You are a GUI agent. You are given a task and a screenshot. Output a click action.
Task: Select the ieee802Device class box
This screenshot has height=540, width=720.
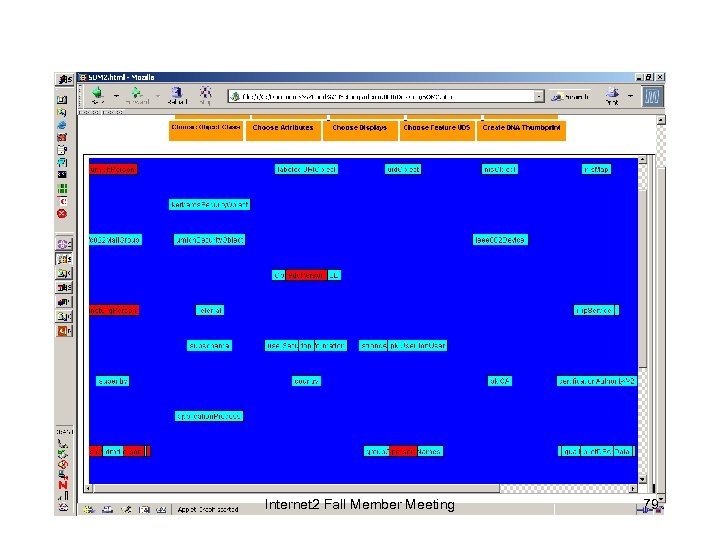tap(500, 240)
